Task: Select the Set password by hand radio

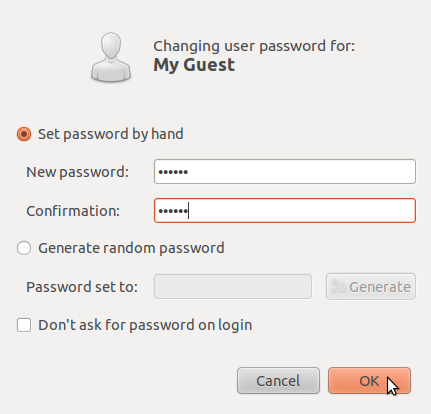Action: point(24,134)
